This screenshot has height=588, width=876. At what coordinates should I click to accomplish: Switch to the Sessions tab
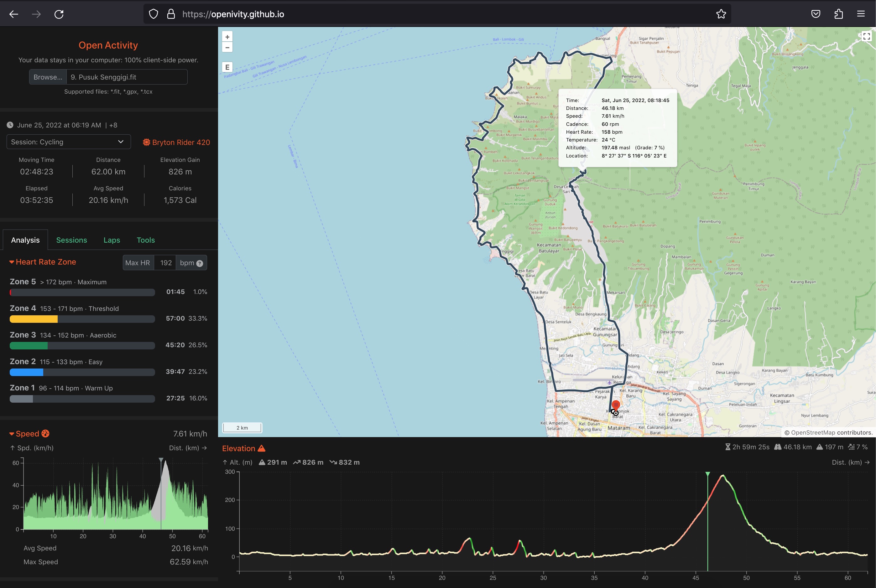coord(71,240)
